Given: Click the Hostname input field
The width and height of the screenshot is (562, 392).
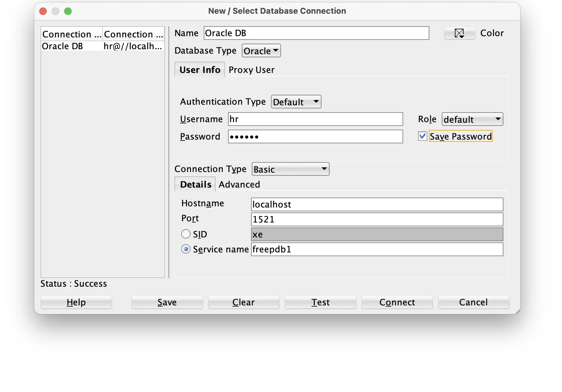Looking at the screenshot, I should coord(377,204).
